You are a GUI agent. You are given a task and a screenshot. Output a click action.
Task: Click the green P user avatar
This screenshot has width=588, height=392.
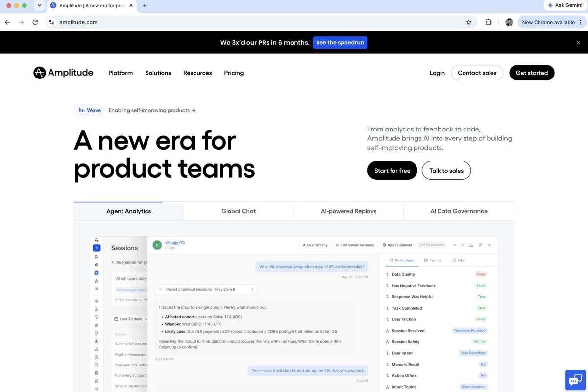[x=157, y=245]
